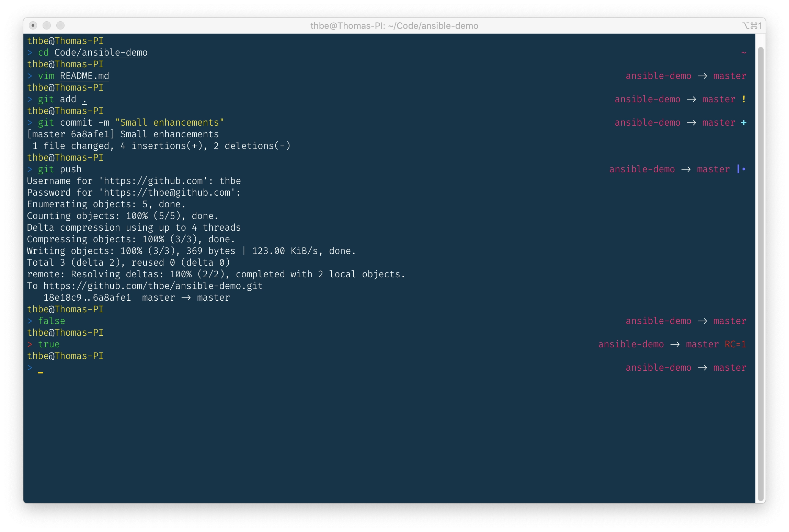Select the 'git push' command text

(60, 169)
